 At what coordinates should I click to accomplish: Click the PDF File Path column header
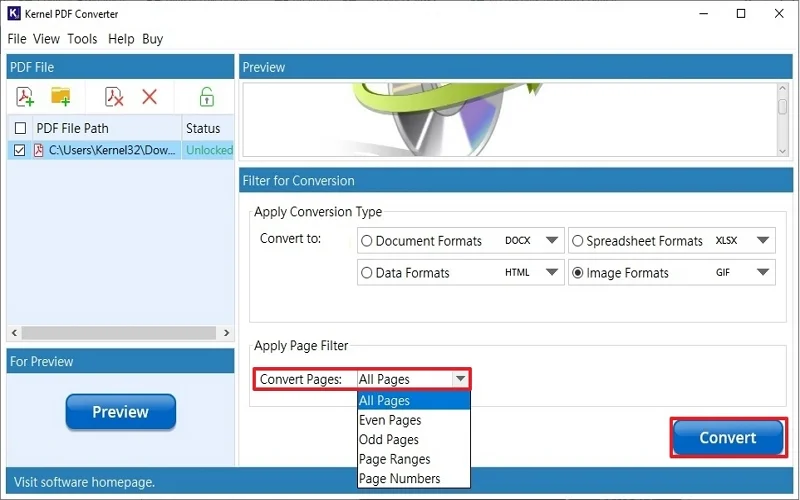pos(107,128)
